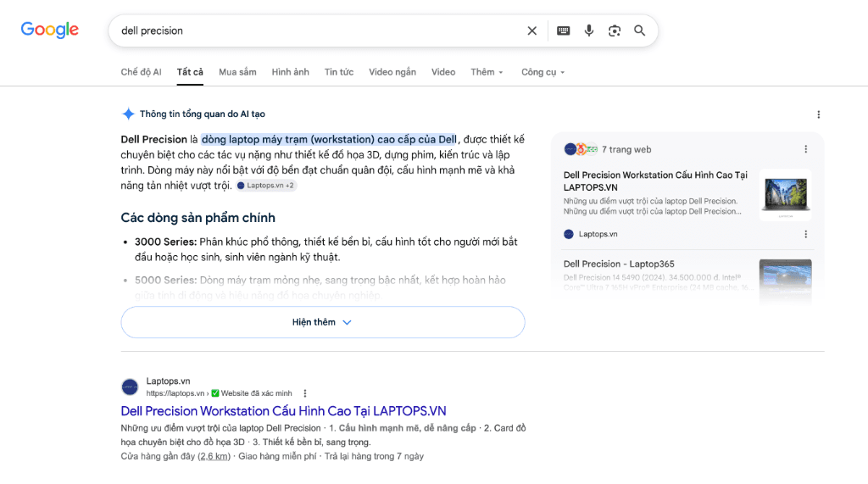Click the laptop thumbnail in LAPTOPS.VN card
This screenshot has width=868, height=484.
click(x=786, y=195)
